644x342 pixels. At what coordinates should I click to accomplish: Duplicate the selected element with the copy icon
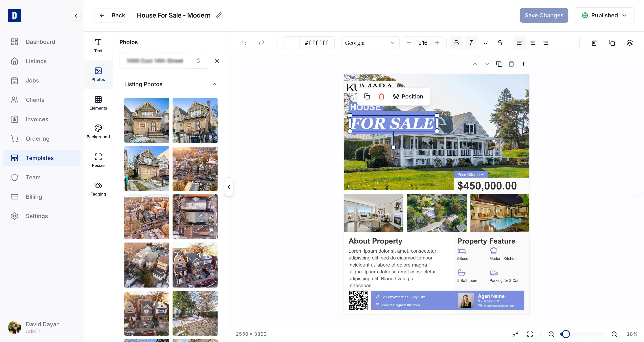pos(612,43)
